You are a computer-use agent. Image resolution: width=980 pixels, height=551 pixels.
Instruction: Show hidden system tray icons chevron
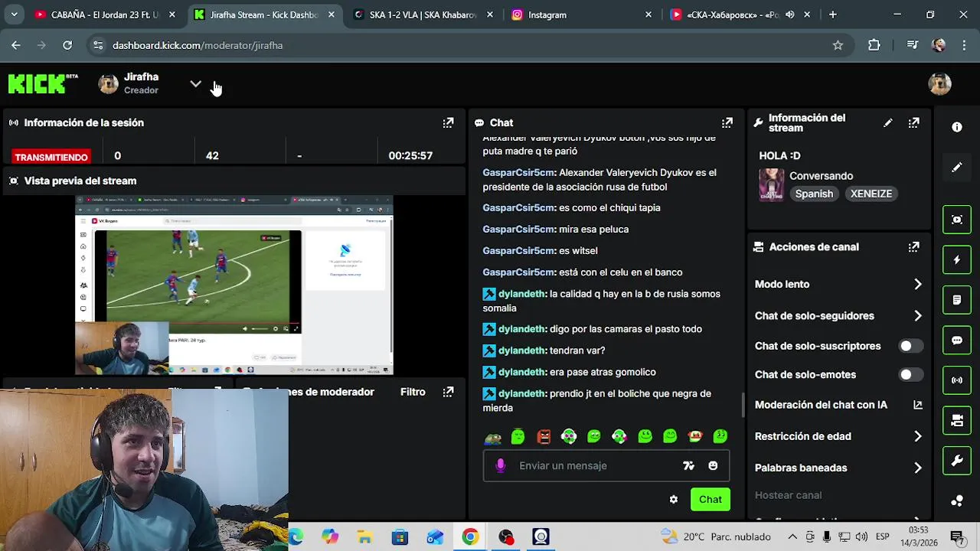(x=792, y=536)
